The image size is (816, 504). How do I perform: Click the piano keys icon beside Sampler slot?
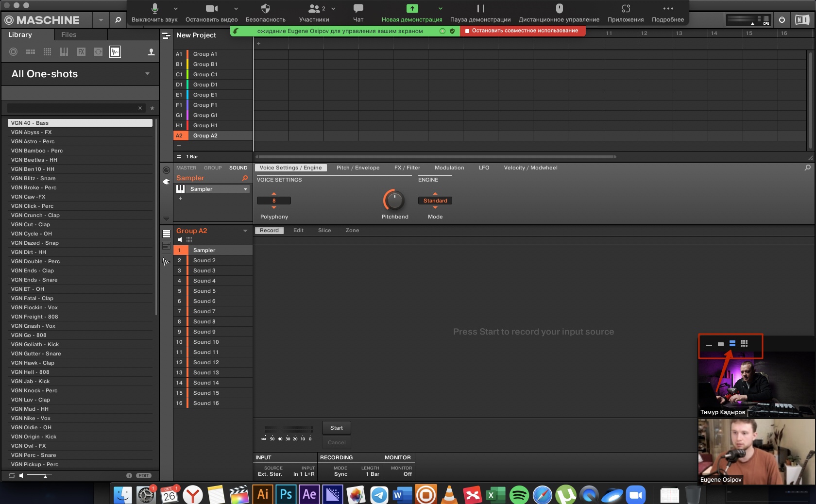click(x=180, y=189)
